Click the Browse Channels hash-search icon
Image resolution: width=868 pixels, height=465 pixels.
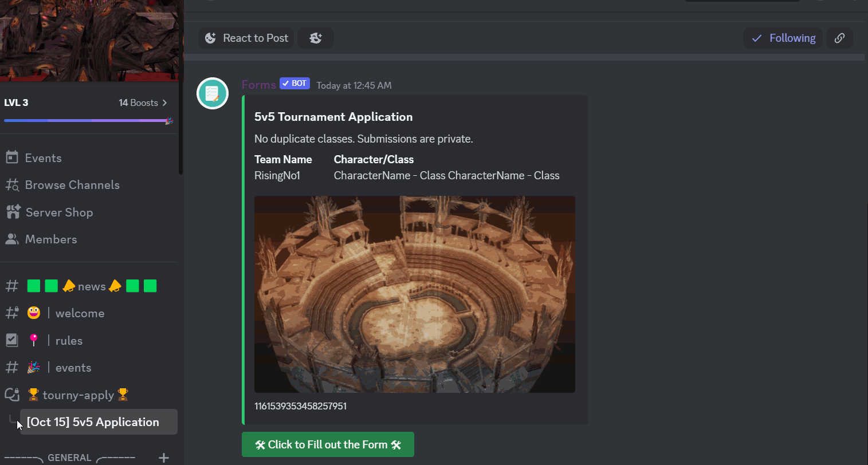click(x=12, y=185)
